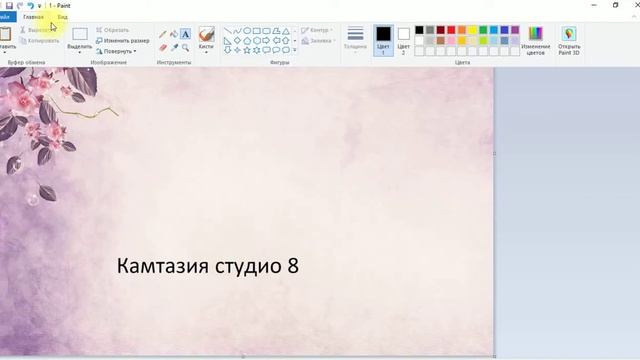Screen dimensions: 640x360
Task: Switch to the Home (Главная) tab
Action: [33, 17]
